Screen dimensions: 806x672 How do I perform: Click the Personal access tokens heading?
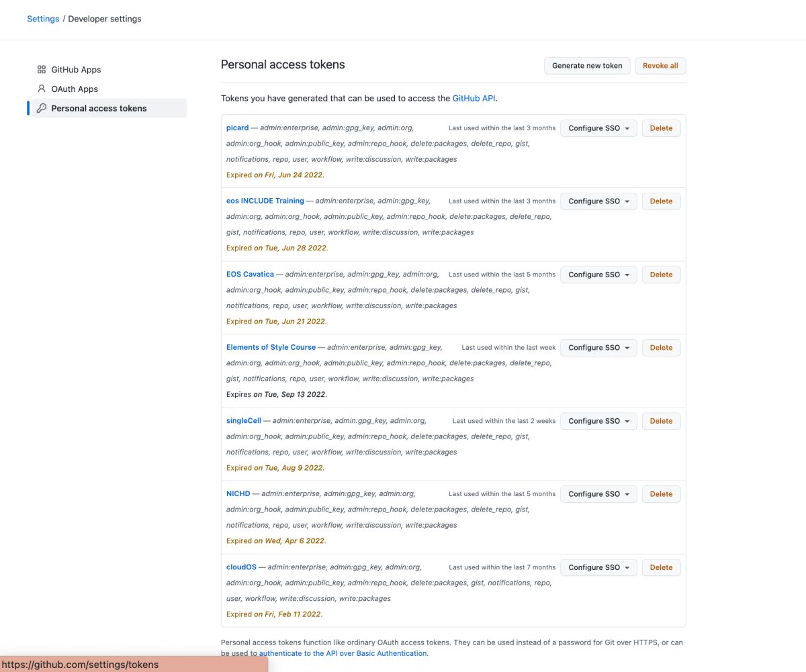point(283,65)
